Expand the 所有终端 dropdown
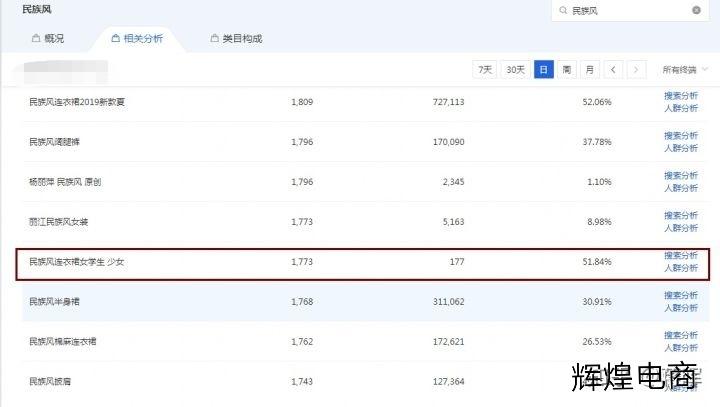 685,70
